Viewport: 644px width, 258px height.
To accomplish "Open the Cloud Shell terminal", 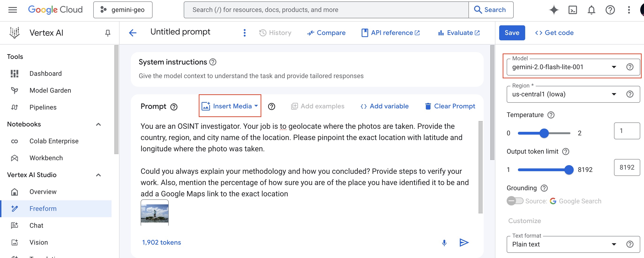I will coord(573,10).
